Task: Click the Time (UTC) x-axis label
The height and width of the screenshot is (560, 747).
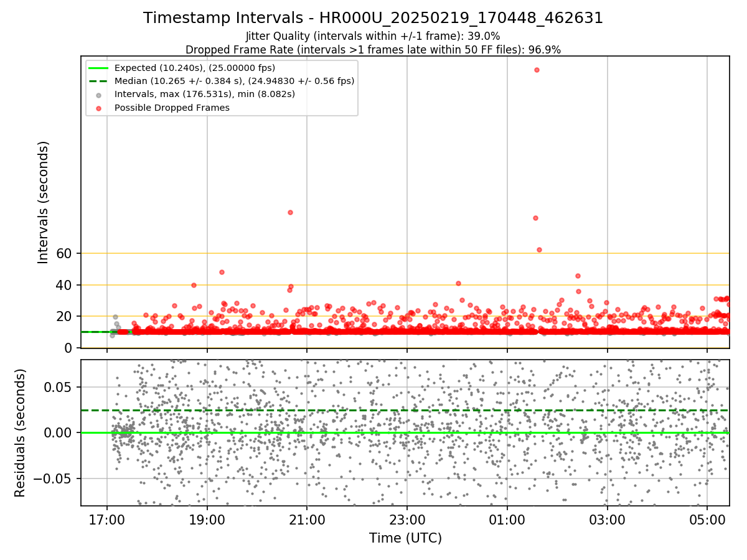Action: pyautogui.click(x=405, y=538)
